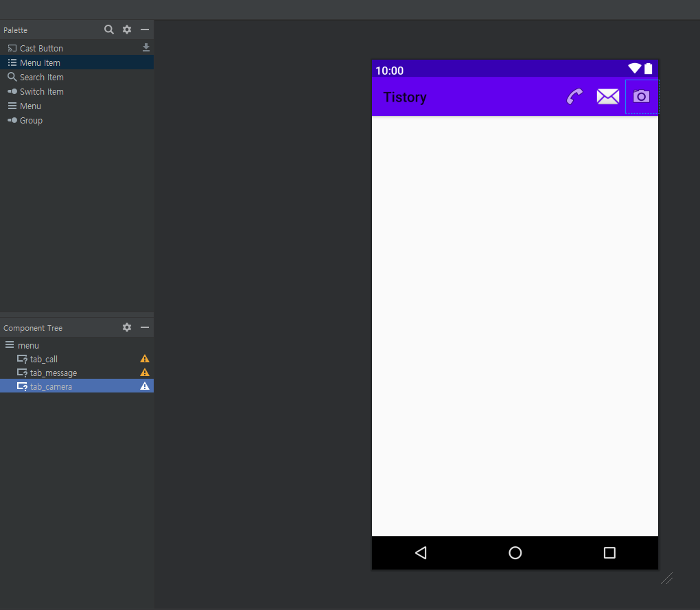Image resolution: width=700 pixels, height=610 pixels.
Task: Select Menu Item in Palette
Action: pyautogui.click(x=77, y=62)
